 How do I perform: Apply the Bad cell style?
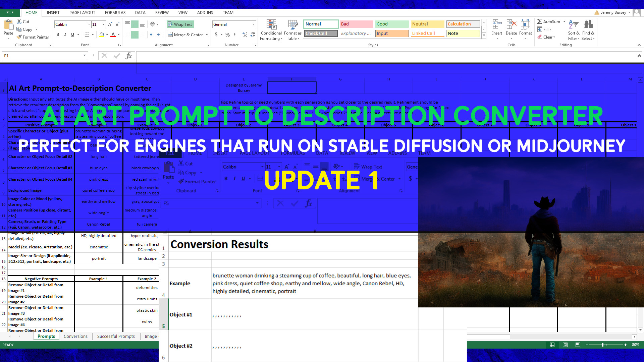point(356,24)
